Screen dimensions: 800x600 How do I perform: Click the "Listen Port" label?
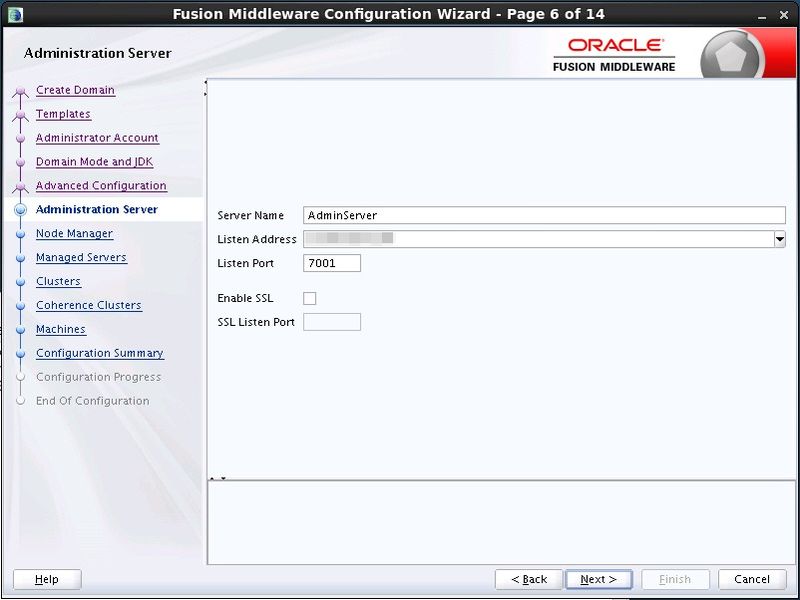click(245, 263)
